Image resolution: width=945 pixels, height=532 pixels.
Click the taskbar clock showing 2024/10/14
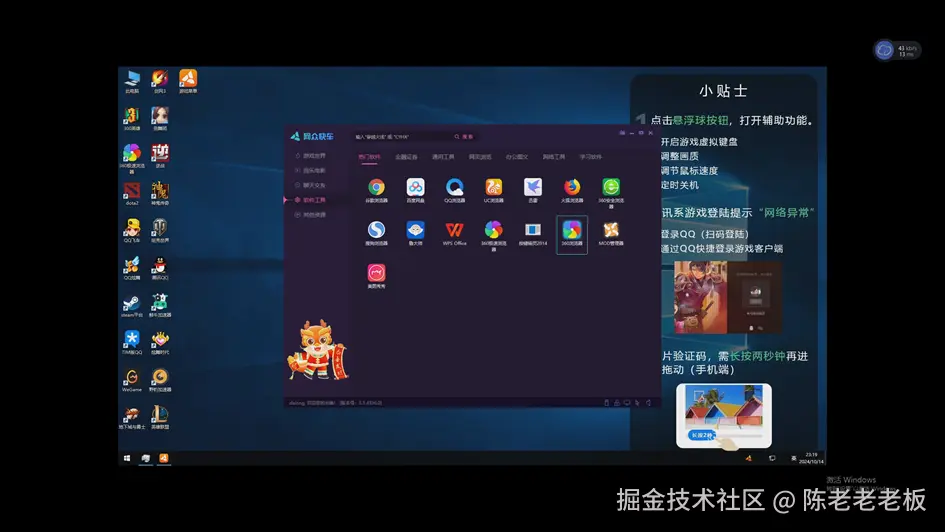click(x=811, y=458)
